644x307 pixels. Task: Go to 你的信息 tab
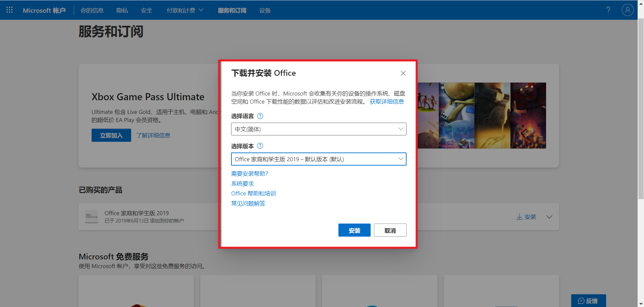(92, 10)
